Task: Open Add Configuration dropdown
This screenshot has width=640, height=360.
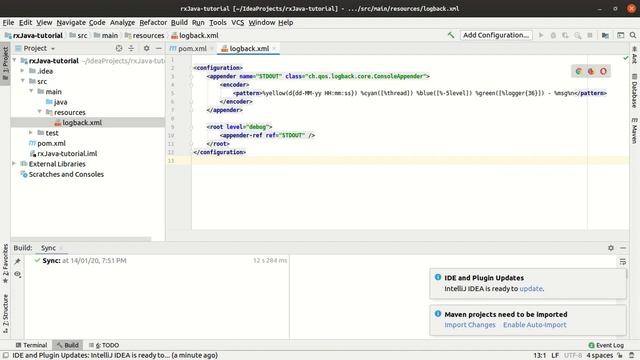Action: coord(496,35)
